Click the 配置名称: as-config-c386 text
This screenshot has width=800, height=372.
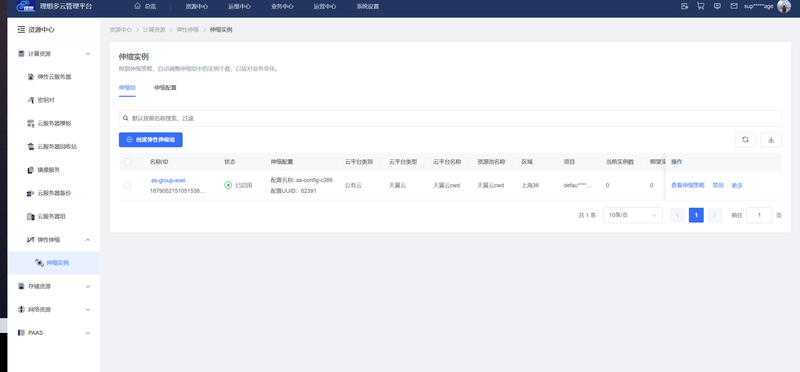pos(302,180)
